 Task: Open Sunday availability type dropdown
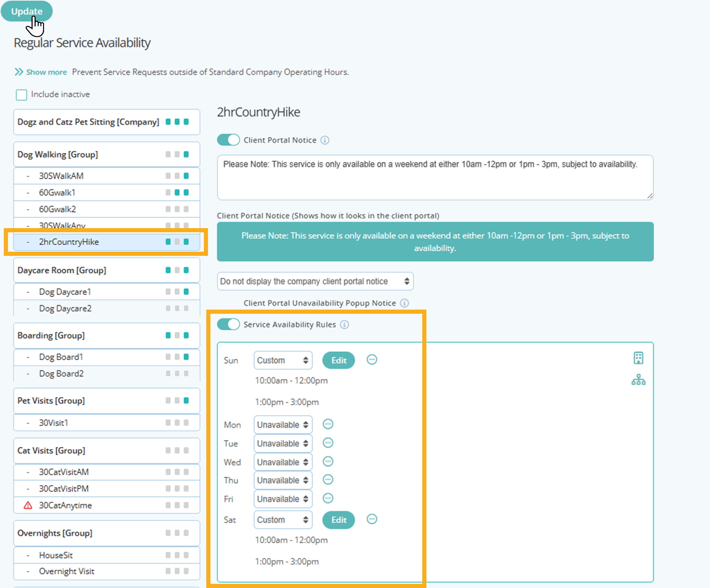[x=283, y=360]
